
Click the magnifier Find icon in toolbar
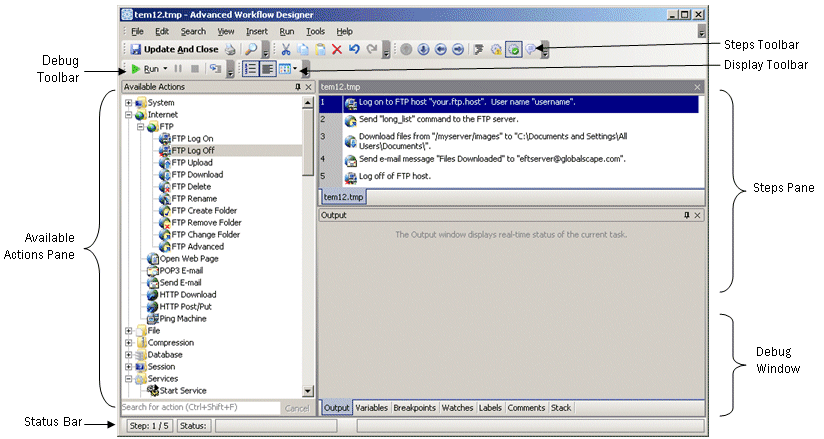tap(251, 49)
